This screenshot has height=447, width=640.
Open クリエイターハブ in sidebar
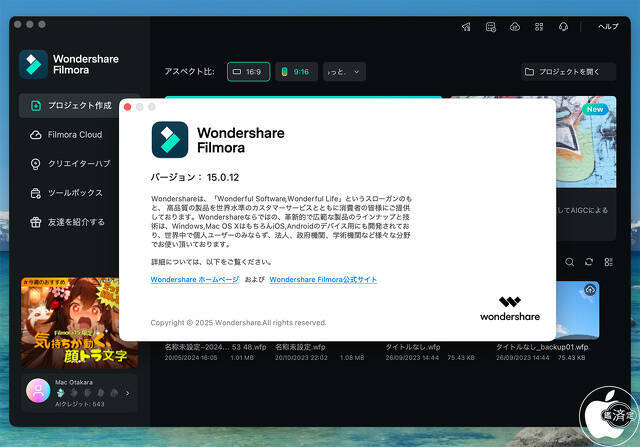[78, 163]
